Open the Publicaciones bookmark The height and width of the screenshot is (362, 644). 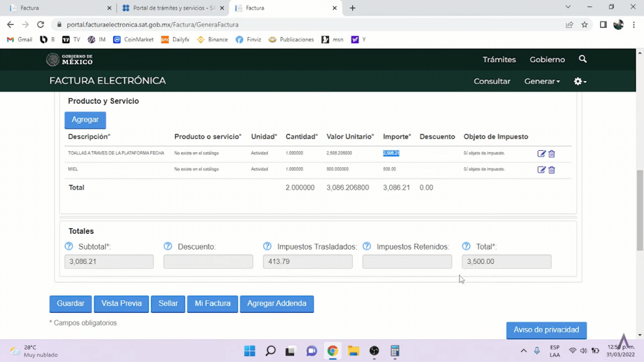pos(291,40)
